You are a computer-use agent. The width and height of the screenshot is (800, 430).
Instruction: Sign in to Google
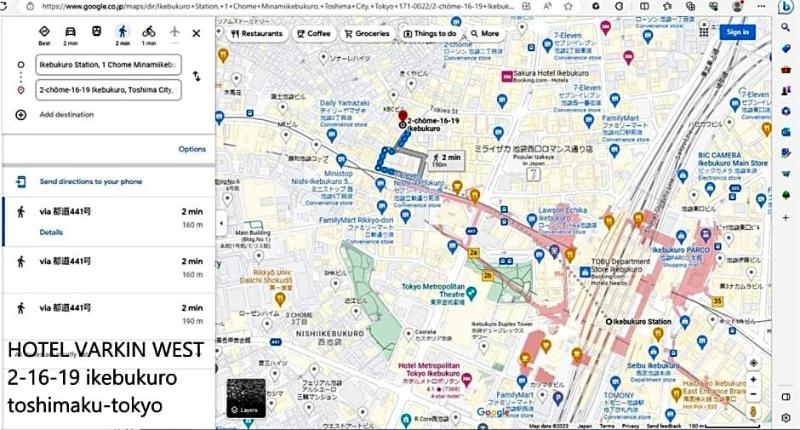738,32
